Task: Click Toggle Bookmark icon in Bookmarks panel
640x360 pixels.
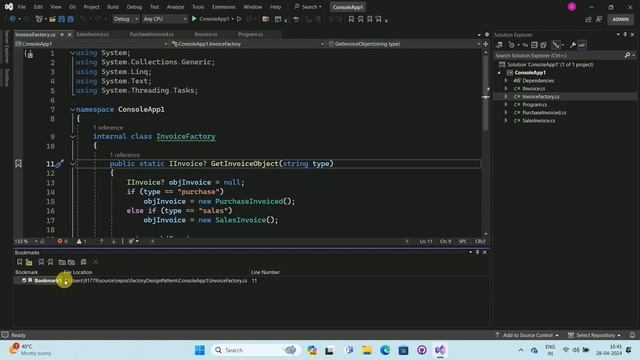Action: coord(19,262)
